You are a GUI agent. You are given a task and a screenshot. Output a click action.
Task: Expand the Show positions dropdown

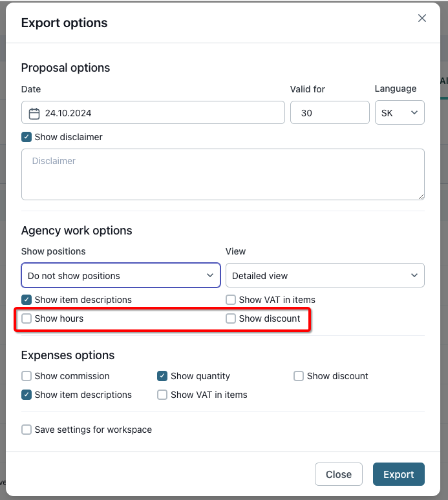click(121, 275)
